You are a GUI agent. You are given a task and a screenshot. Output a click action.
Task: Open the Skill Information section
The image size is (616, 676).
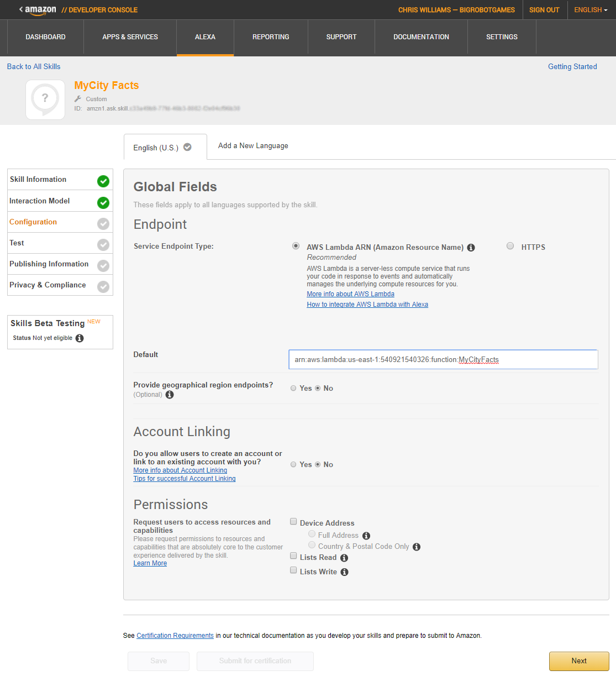(x=60, y=180)
